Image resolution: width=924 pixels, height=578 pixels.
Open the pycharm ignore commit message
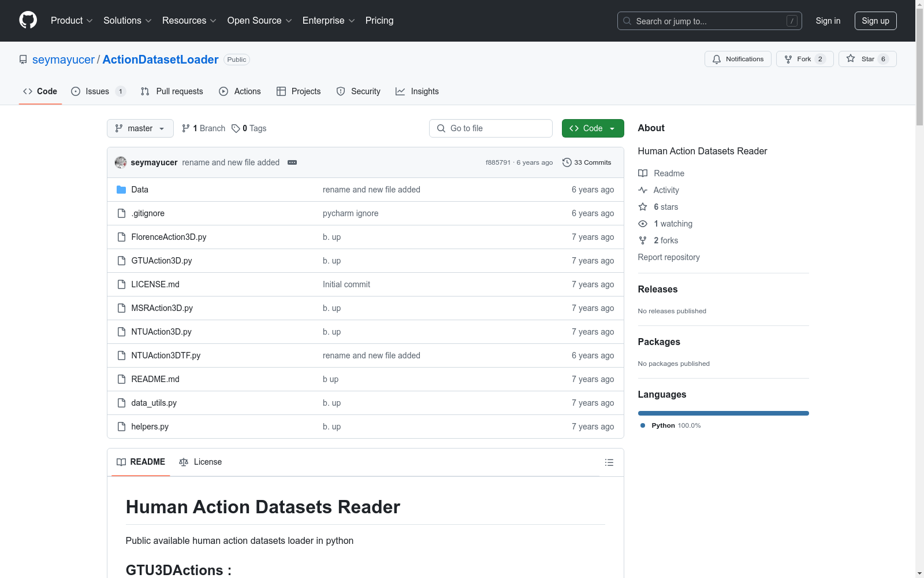[x=351, y=213]
